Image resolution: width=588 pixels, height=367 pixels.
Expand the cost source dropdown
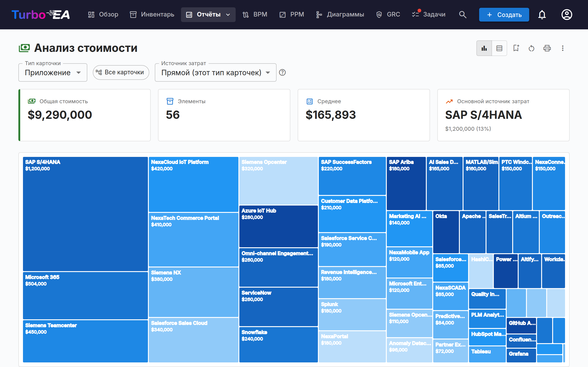coord(215,72)
